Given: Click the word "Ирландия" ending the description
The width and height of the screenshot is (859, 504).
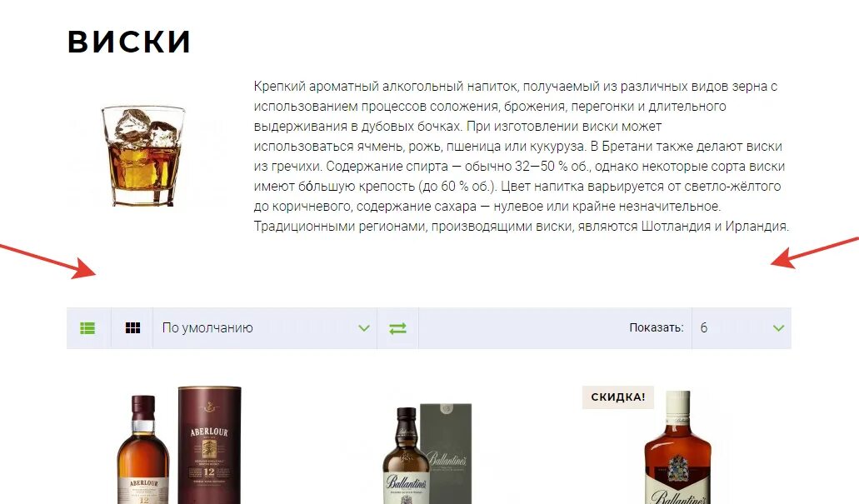Looking at the screenshot, I should click(756, 226).
